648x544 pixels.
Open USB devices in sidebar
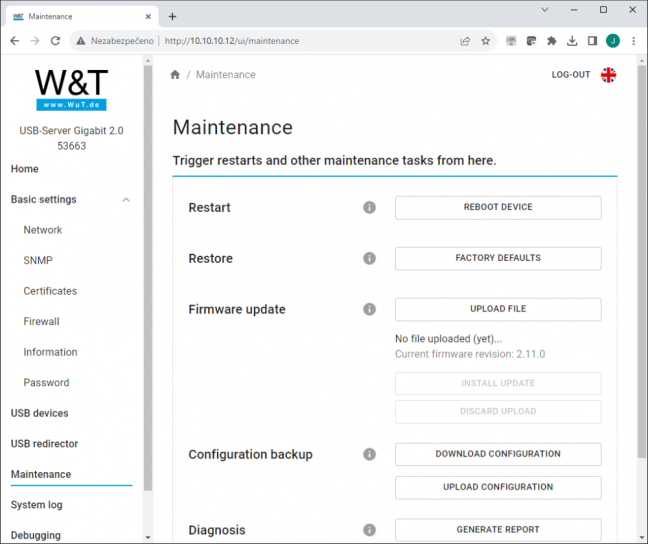40,413
